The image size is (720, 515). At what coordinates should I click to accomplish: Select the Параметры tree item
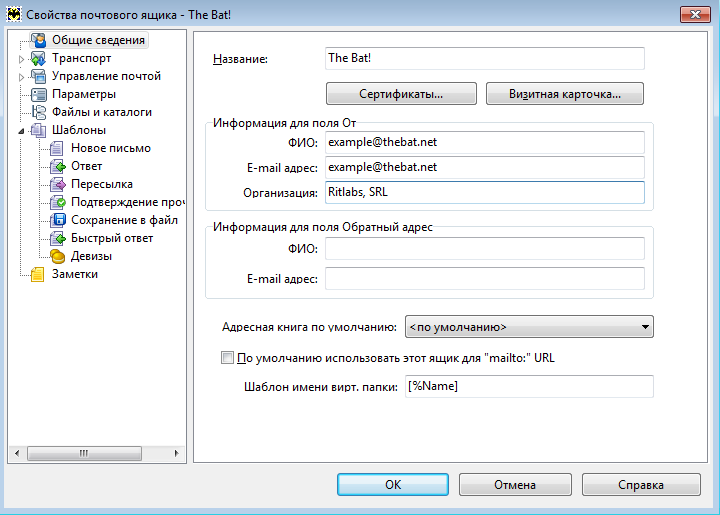(x=84, y=94)
